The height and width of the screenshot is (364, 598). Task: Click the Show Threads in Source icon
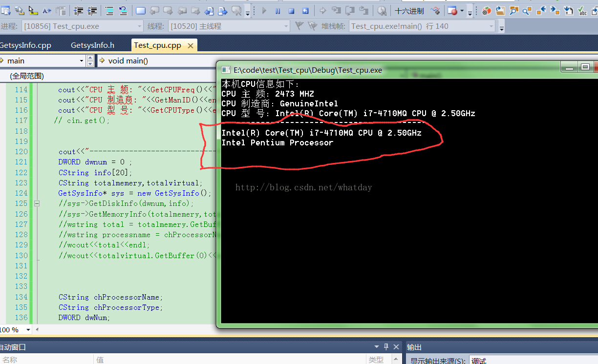(x=435, y=11)
